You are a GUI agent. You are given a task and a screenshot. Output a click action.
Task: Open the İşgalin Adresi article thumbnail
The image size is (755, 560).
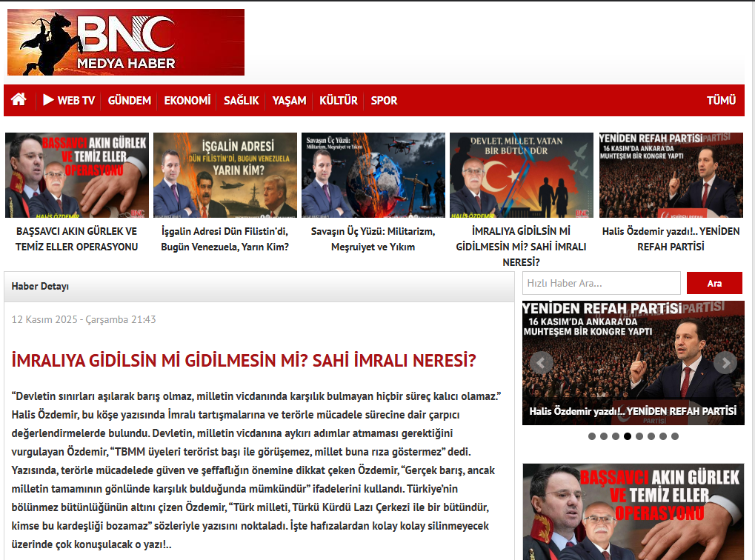[224, 176]
